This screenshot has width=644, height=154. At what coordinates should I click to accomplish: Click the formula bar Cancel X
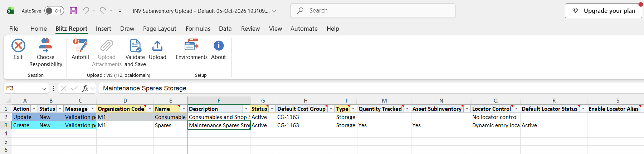[64, 88]
